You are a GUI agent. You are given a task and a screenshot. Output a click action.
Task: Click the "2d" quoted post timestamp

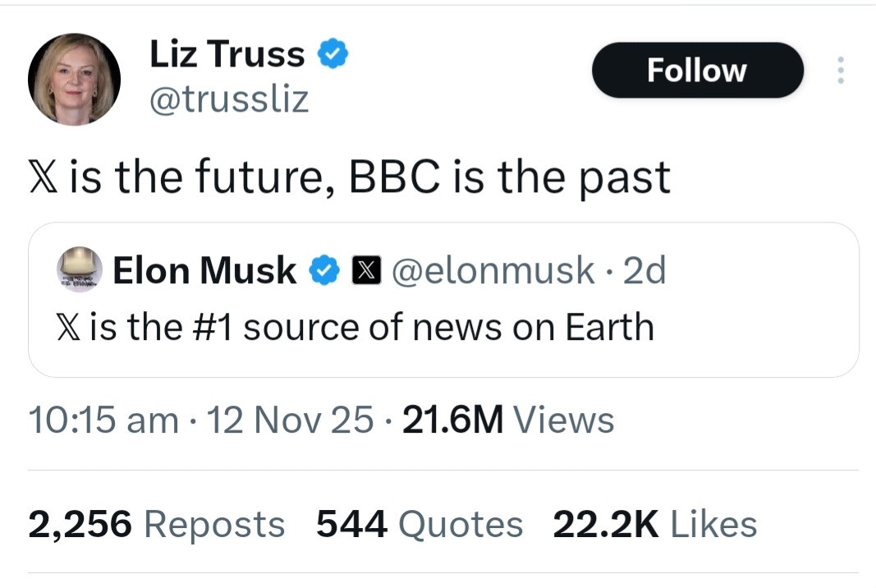pos(644,270)
